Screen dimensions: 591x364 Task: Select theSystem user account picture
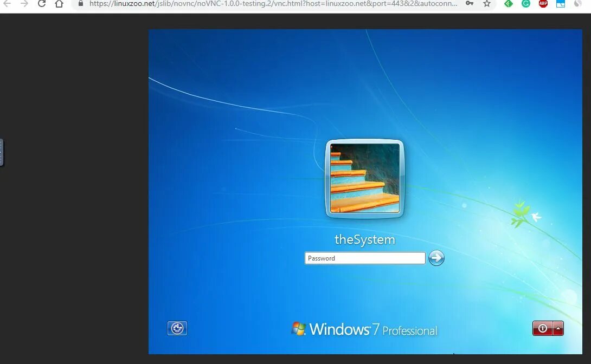pyautogui.click(x=365, y=178)
